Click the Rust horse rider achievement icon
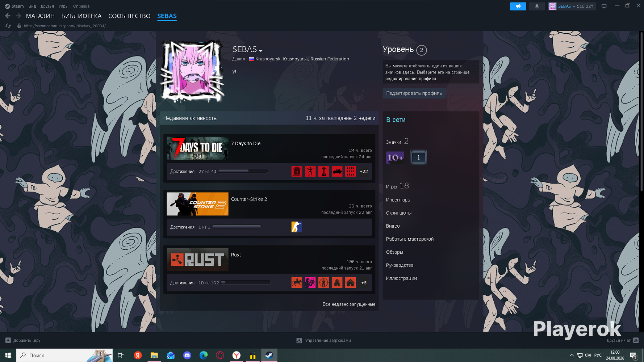The width and height of the screenshot is (644, 362). point(297,283)
